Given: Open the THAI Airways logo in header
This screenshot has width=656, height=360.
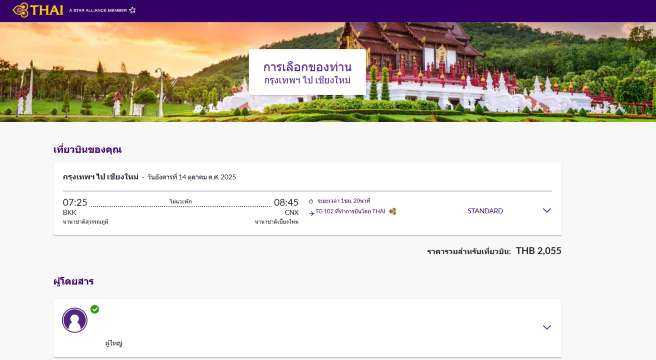Looking at the screenshot, I should coord(38,10).
